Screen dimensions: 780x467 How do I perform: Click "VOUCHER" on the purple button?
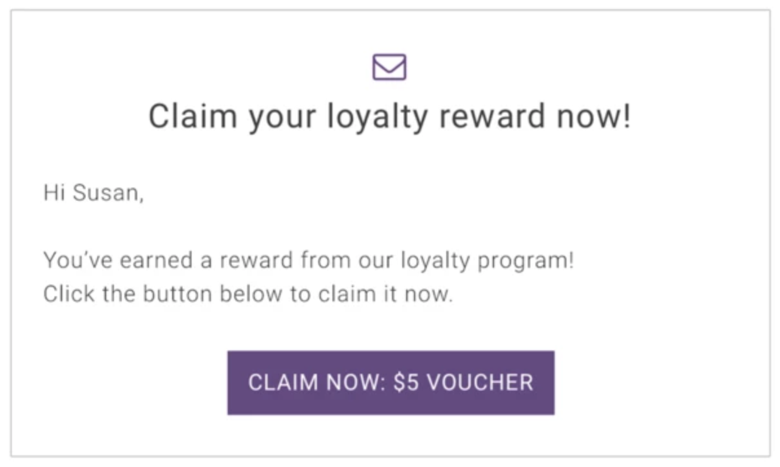point(480,382)
